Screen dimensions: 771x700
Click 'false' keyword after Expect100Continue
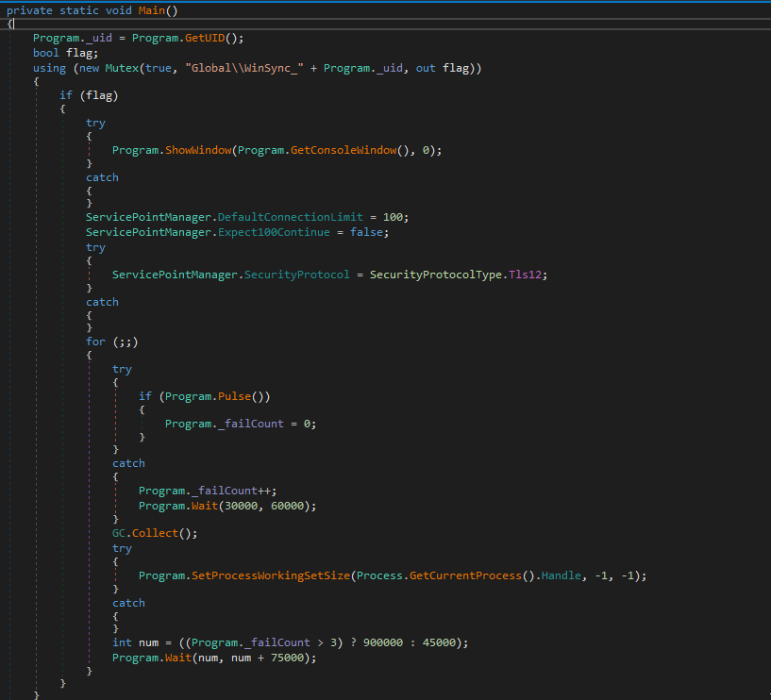[x=366, y=232]
